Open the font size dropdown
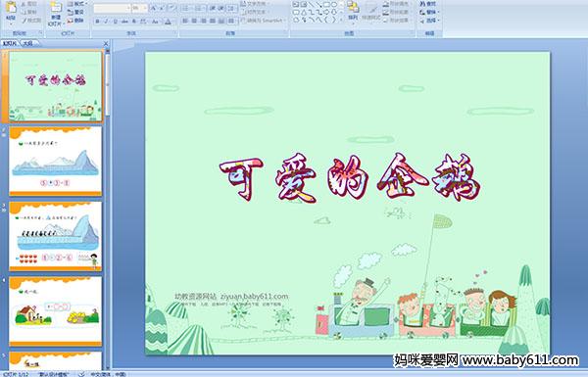The height and width of the screenshot is (377, 588). click(145, 8)
